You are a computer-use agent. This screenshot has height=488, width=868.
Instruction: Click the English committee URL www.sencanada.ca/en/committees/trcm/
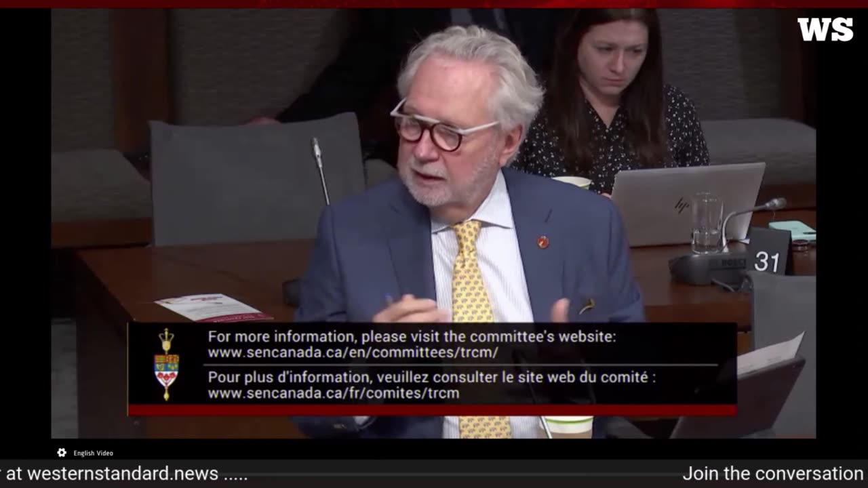353,352
